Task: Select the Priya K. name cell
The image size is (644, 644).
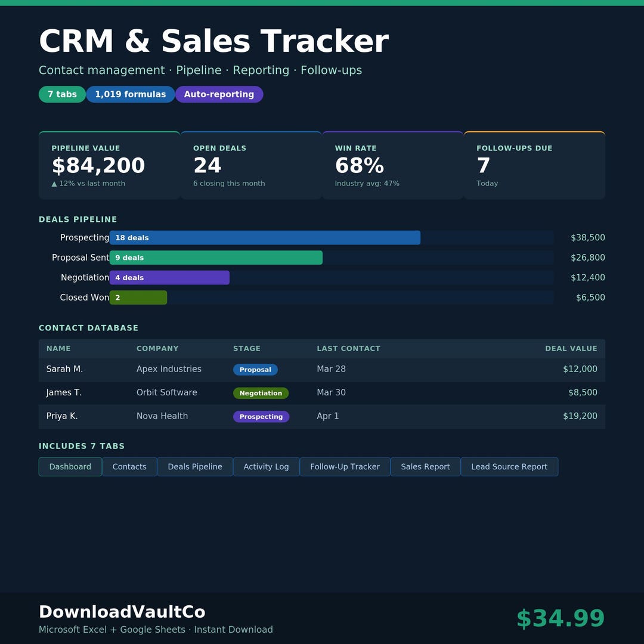Action: pos(62,416)
